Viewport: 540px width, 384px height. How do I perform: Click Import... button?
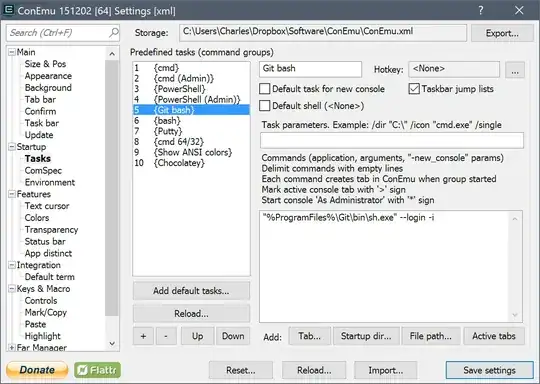(385, 370)
